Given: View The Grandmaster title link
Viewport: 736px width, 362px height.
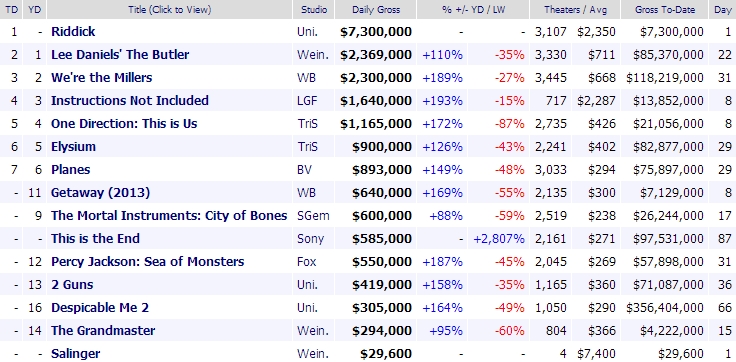Looking at the screenshot, I should pos(103,331).
